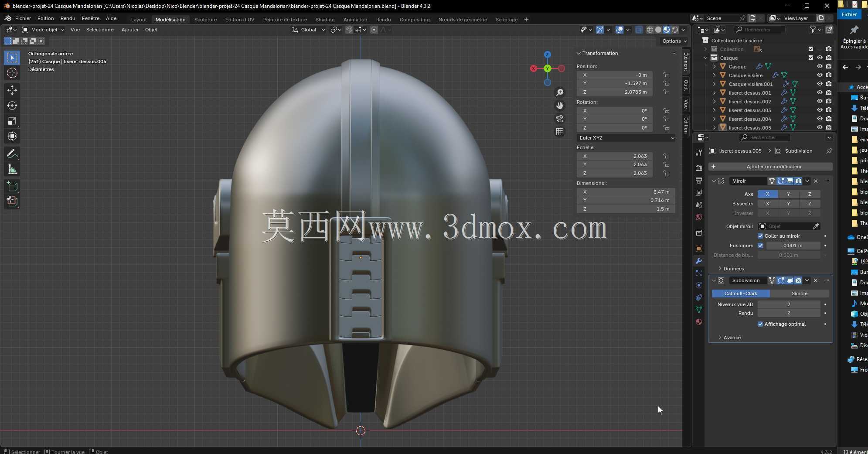Remove the Subdivision modifier
This screenshot has height=454, width=868.
click(x=816, y=280)
